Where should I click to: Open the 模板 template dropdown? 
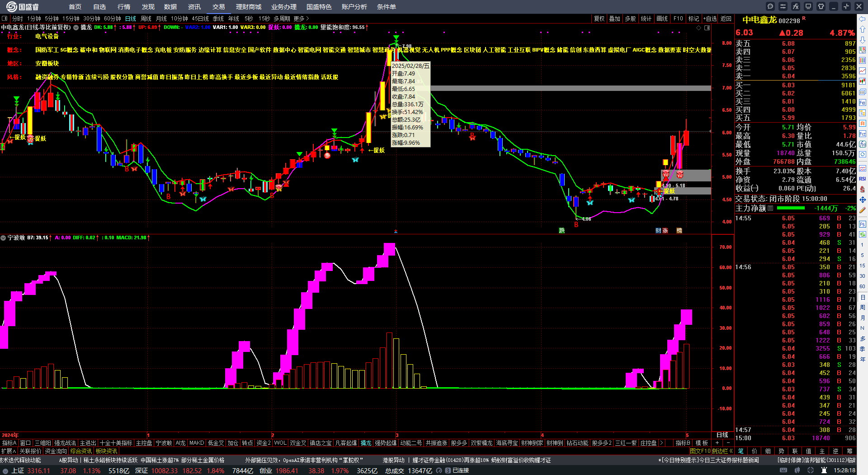[702, 443]
